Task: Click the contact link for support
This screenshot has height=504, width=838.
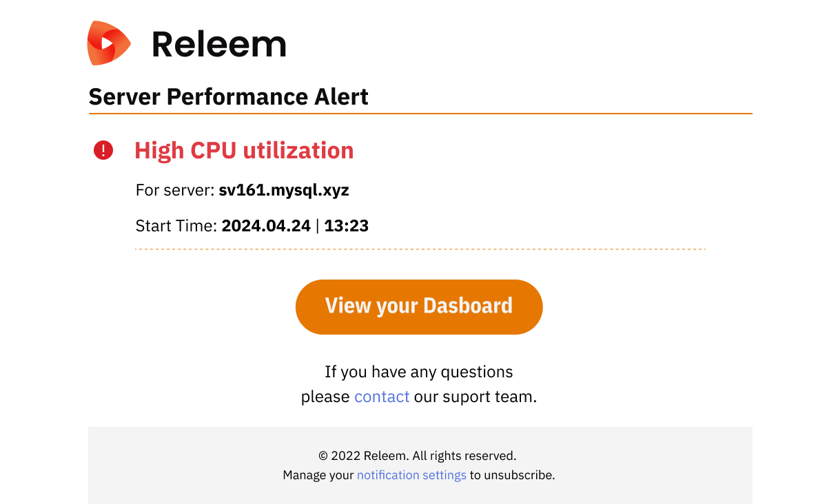Action: pyautogui.click(x=382, y=396)
